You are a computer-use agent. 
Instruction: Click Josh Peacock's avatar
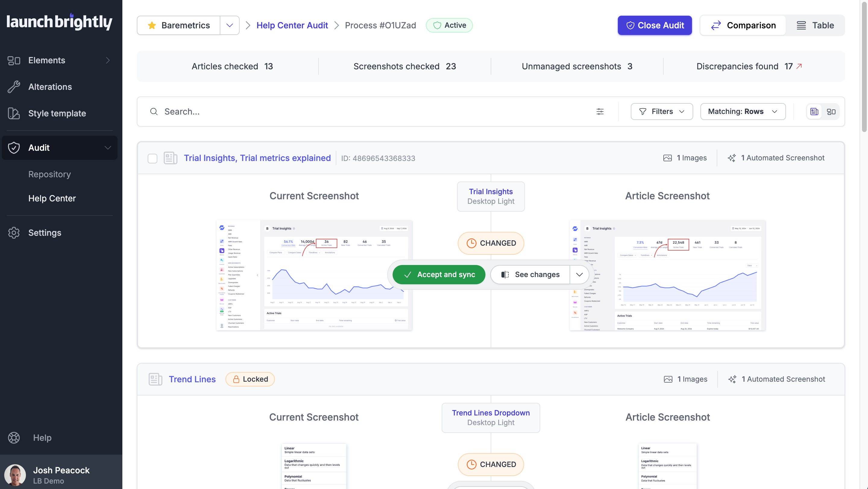15,475
